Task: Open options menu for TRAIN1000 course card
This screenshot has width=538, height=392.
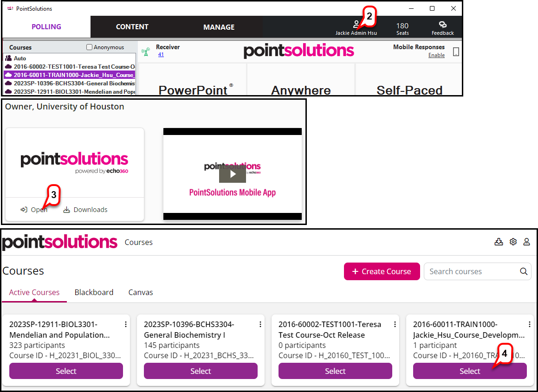Action: pos(530,324)
